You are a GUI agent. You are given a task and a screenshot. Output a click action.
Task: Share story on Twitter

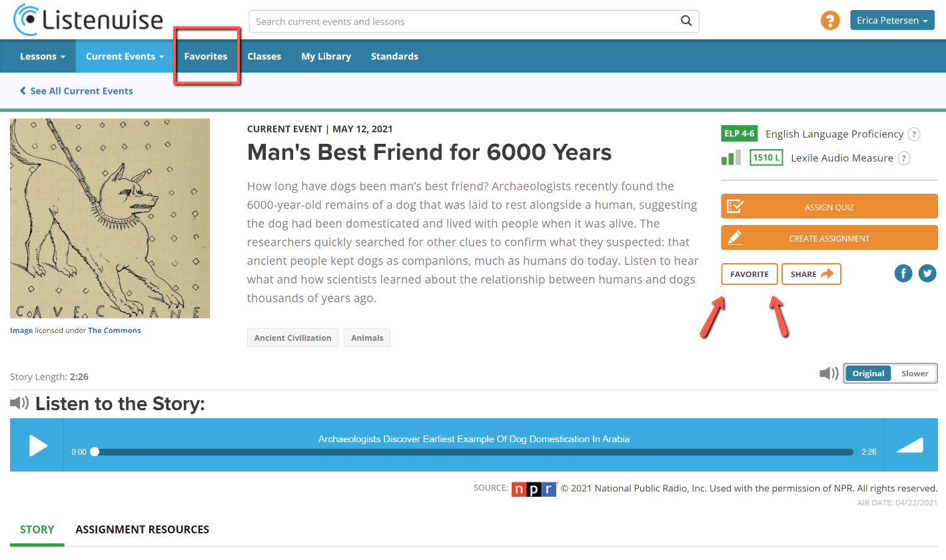[x=927, y=273]
